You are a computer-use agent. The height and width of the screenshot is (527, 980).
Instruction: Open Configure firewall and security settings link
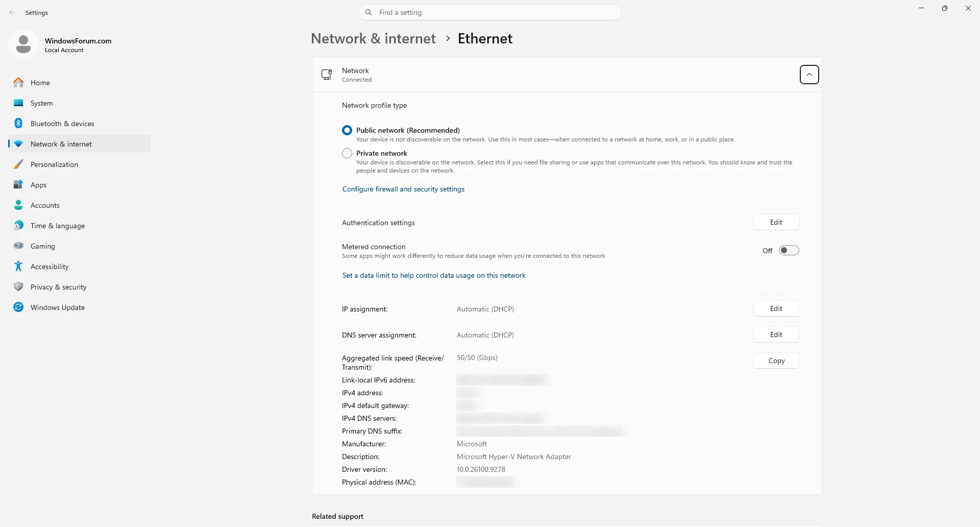403,189
